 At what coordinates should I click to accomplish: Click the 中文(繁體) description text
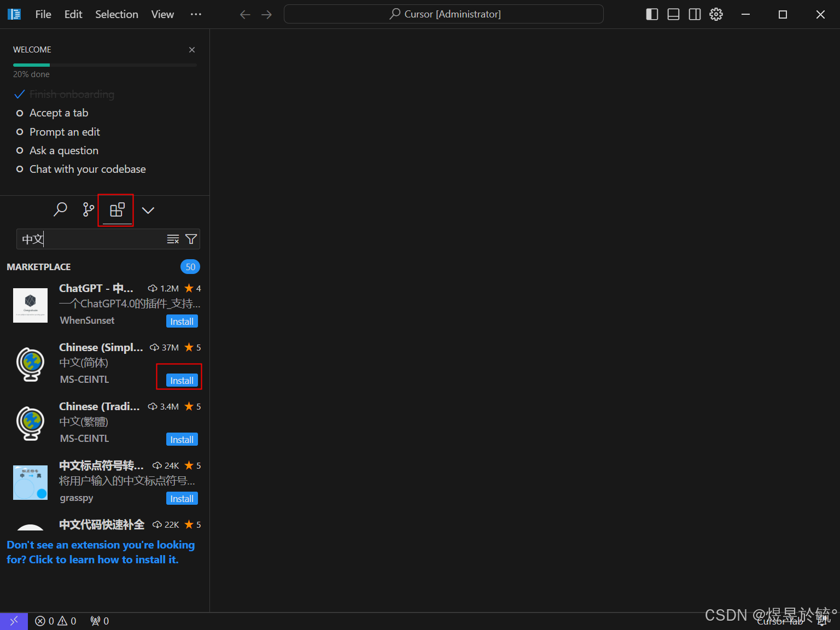point(84,422)
